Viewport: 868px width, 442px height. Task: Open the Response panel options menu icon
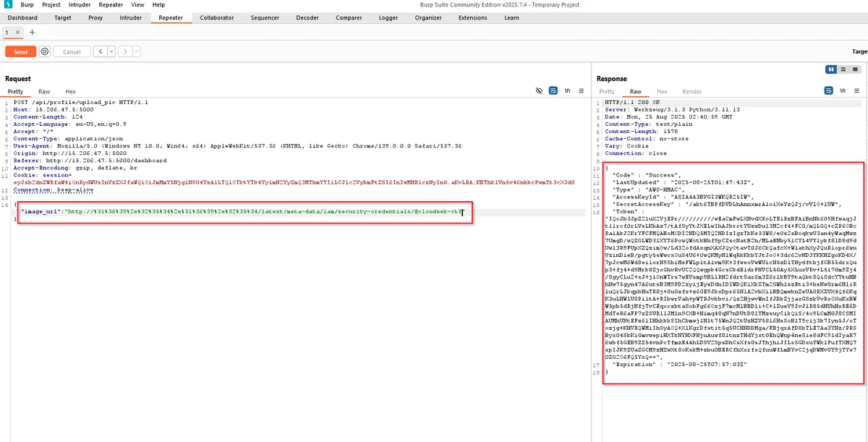click(857, 91)
